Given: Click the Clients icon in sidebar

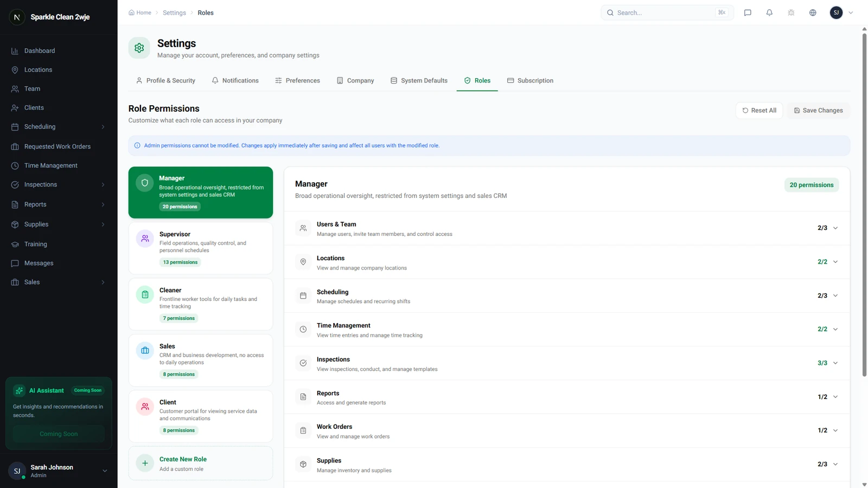Looking at the screenshot, I should pyautogui.click(x=15, y=108).
